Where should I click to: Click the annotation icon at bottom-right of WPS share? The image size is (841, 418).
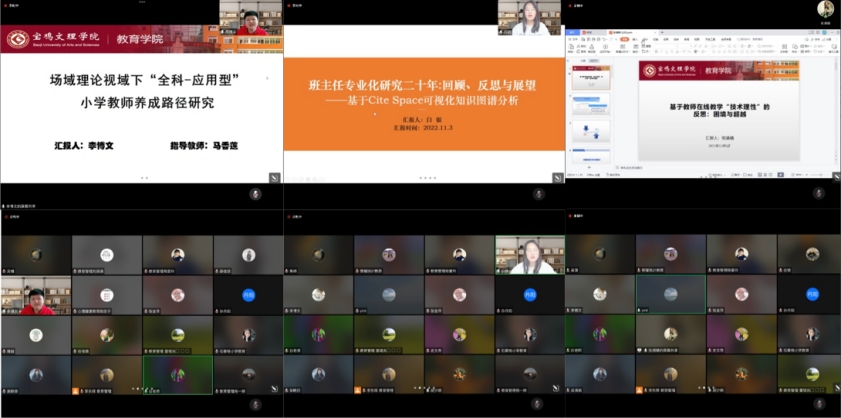(x=834, y=178)
